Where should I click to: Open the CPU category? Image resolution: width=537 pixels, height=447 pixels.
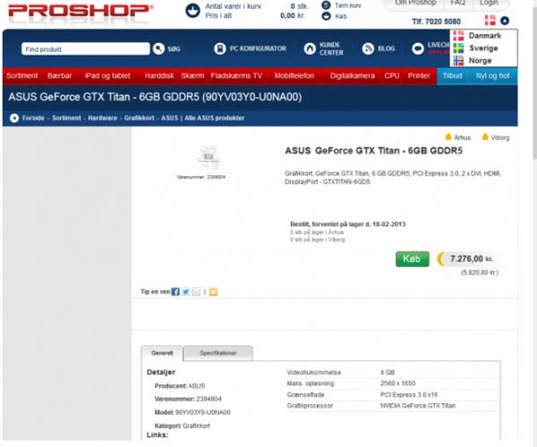[392, 76]
